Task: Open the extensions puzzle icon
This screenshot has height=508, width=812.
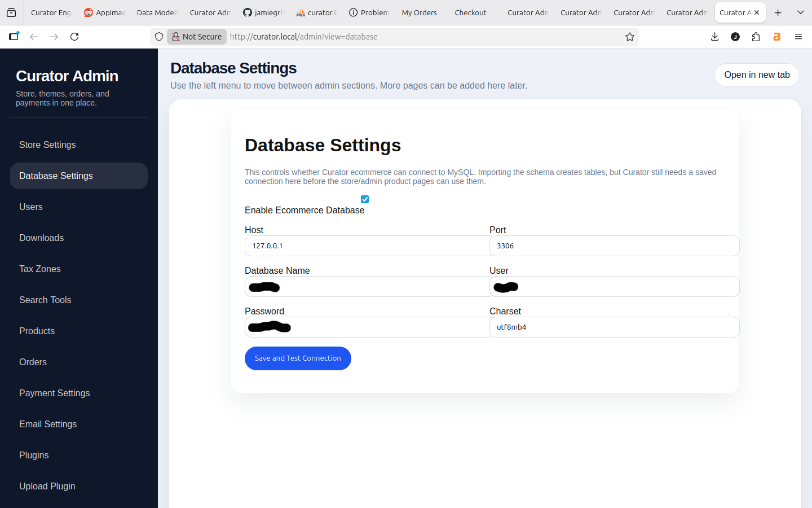Action: coord(756,37)
